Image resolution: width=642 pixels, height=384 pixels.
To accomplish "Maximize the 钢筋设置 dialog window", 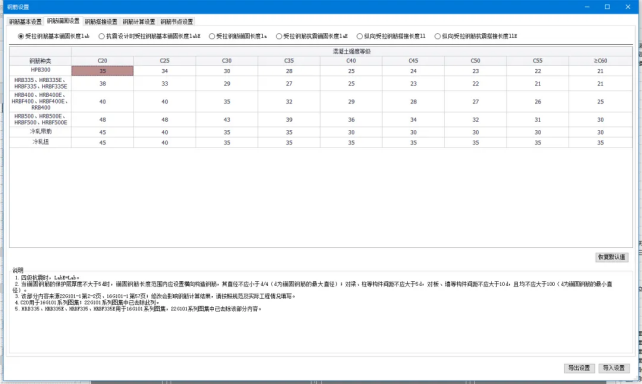I will (x=607, y=7).
